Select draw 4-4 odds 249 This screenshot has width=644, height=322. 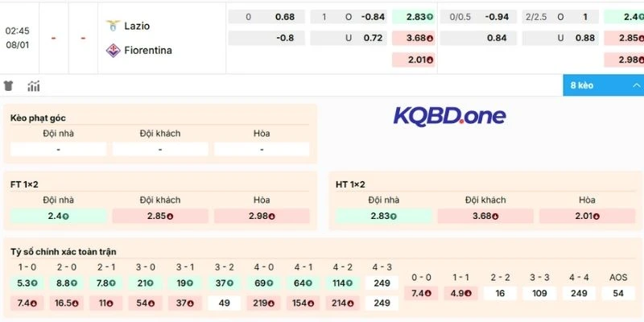click(x=579, y=293)
